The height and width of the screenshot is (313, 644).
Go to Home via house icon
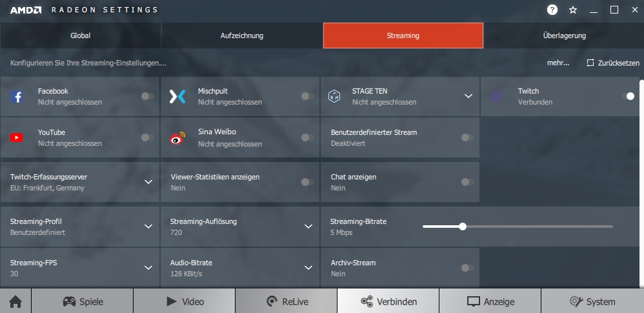tap(15, 301)
